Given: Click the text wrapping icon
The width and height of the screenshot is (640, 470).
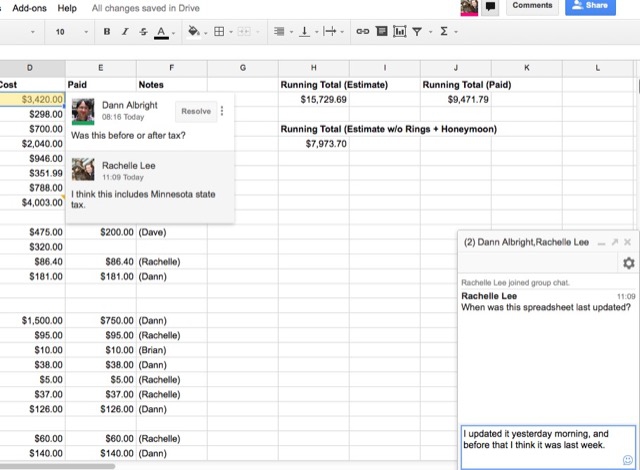Looking at the screenshot, I should coord(329,31).
